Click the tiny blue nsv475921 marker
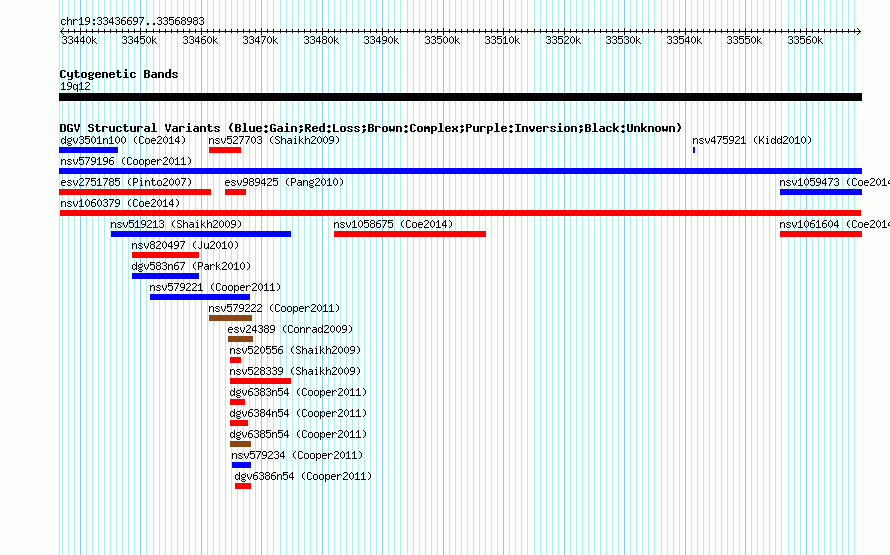890x555 pixels. pyautogui.click(x=694, y=150)
